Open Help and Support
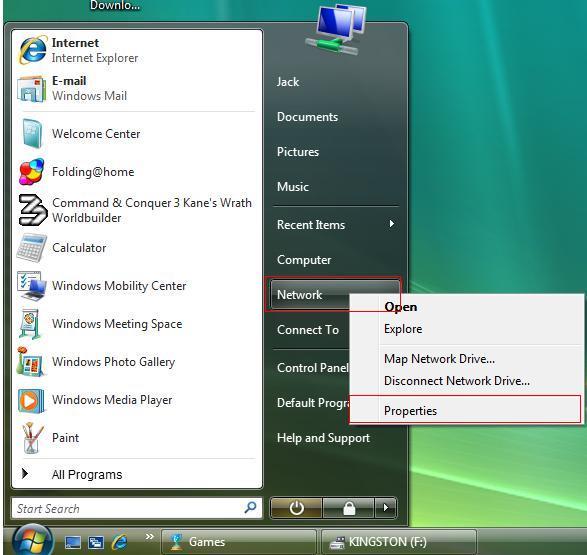 pyautogui.click(x=323, y=438)
